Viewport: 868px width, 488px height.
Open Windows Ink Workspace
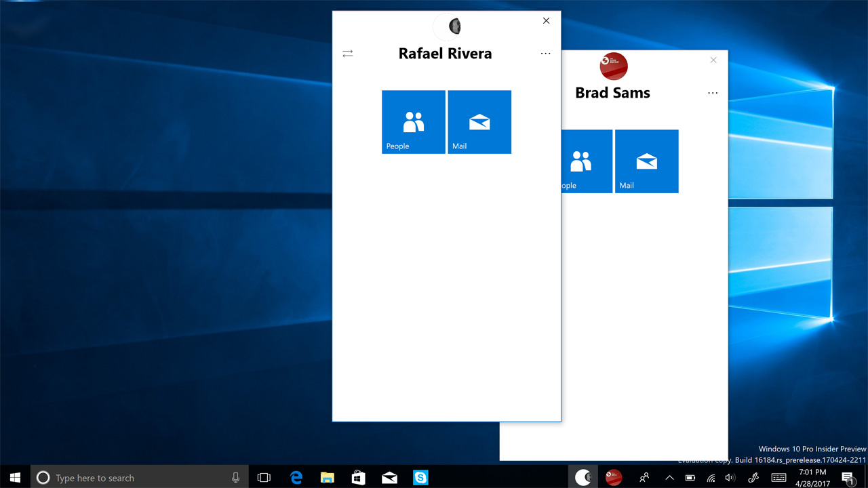click(x=753, y=478)
